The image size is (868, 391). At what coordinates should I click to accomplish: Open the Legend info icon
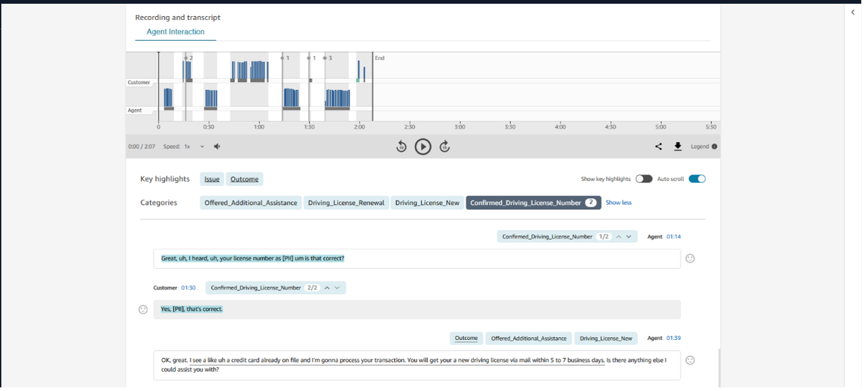(714, 147)
